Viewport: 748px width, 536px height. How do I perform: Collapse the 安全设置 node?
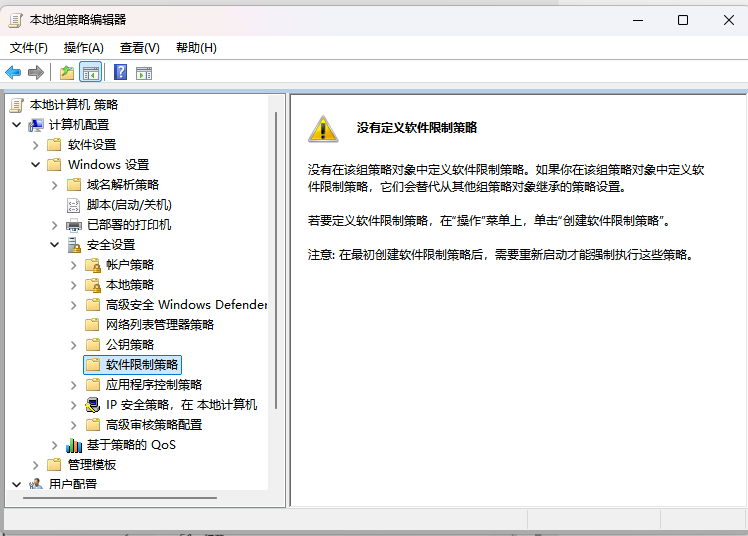coord(54,245)
